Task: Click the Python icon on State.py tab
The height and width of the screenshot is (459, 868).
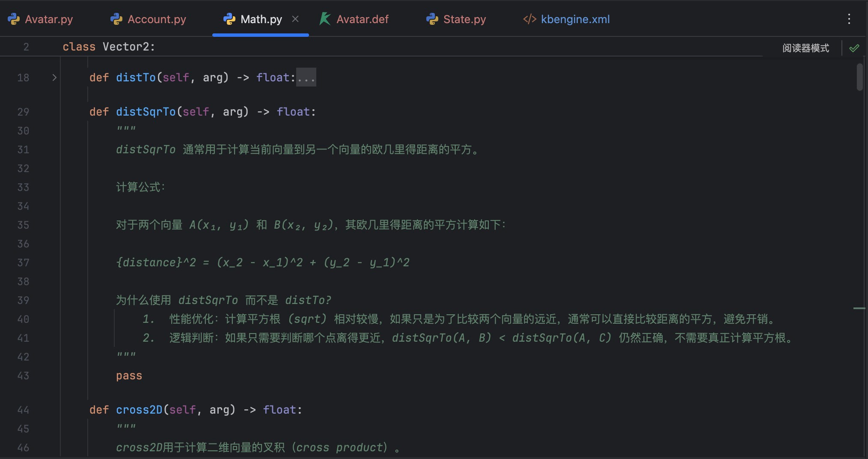Action: tap(432, 19)
